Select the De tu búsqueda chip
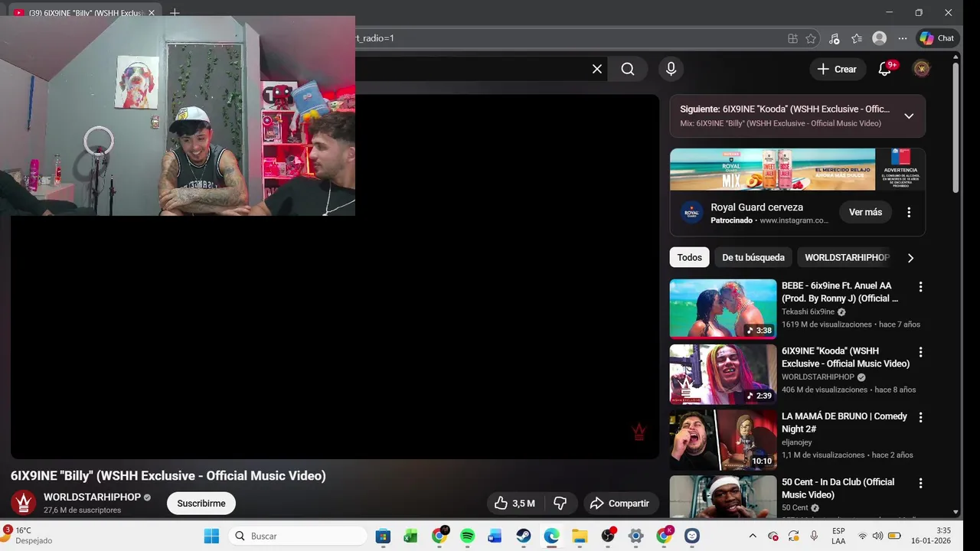Screen dimensions: 980x551 (753, 257)
